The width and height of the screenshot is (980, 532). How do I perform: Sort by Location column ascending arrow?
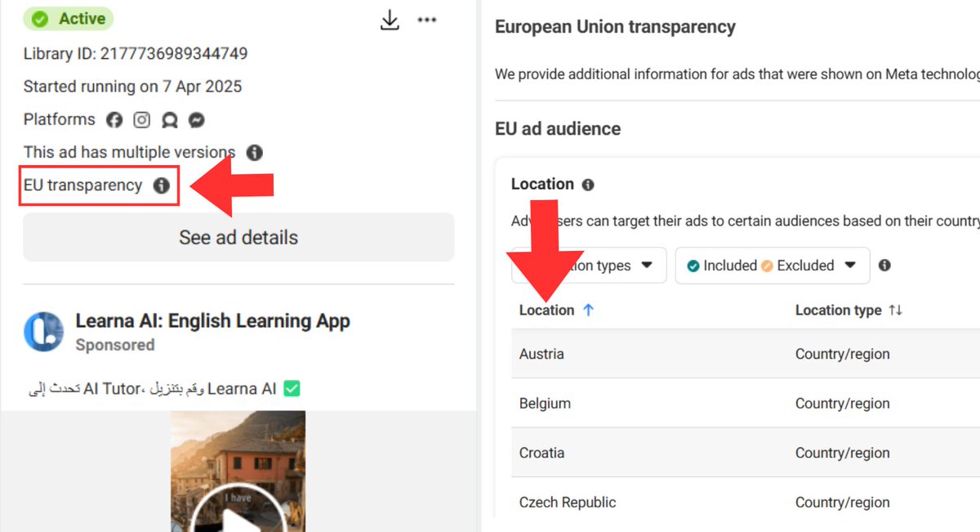click(x=588, y=311)
